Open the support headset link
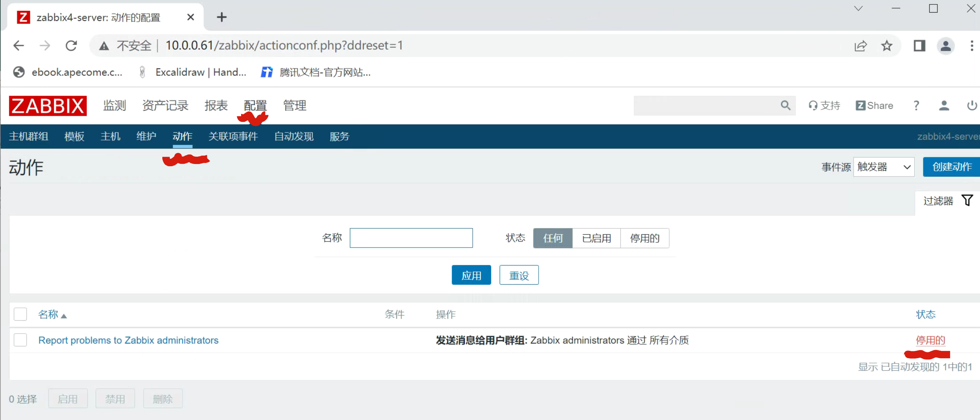 coord(824,105)
